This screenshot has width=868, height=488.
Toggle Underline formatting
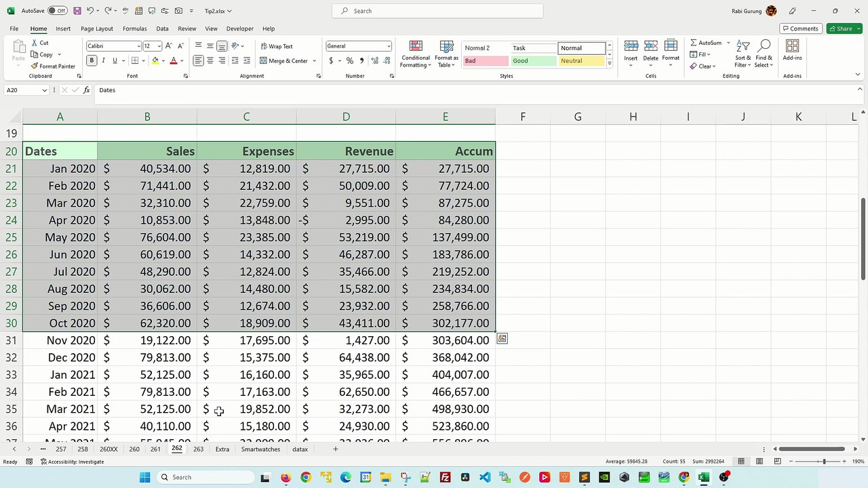click(x=115, y=60)
